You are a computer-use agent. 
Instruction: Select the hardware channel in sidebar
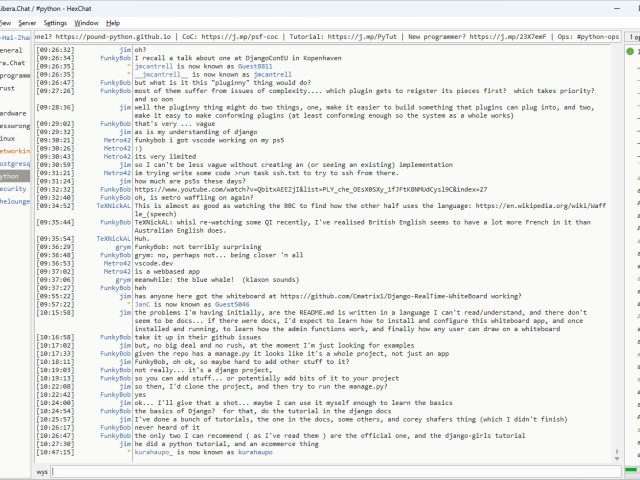[13, 113]
